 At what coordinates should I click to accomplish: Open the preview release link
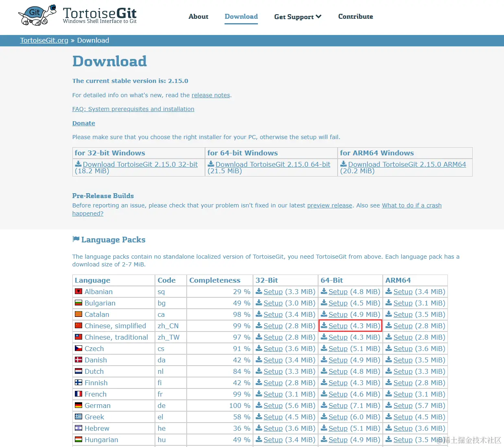point(329,205)
